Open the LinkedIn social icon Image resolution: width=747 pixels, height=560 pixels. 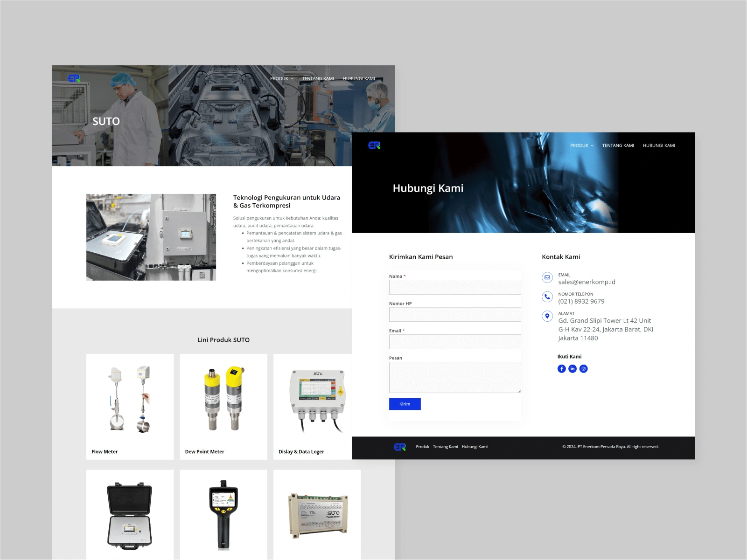pyautogui.click(x=572, y=368)
